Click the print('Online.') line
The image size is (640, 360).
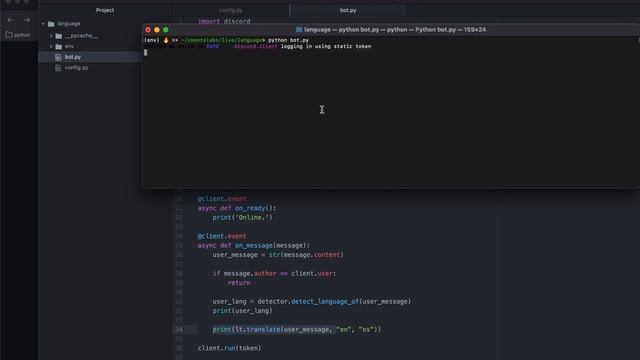click(x=242, y=218)
